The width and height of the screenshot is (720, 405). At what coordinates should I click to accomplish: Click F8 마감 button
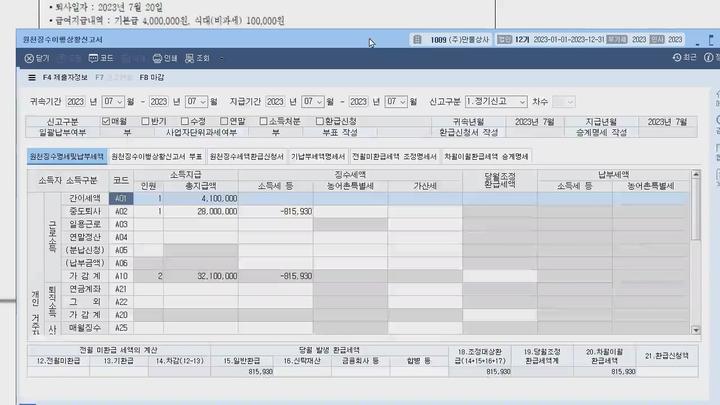[152, 78]
